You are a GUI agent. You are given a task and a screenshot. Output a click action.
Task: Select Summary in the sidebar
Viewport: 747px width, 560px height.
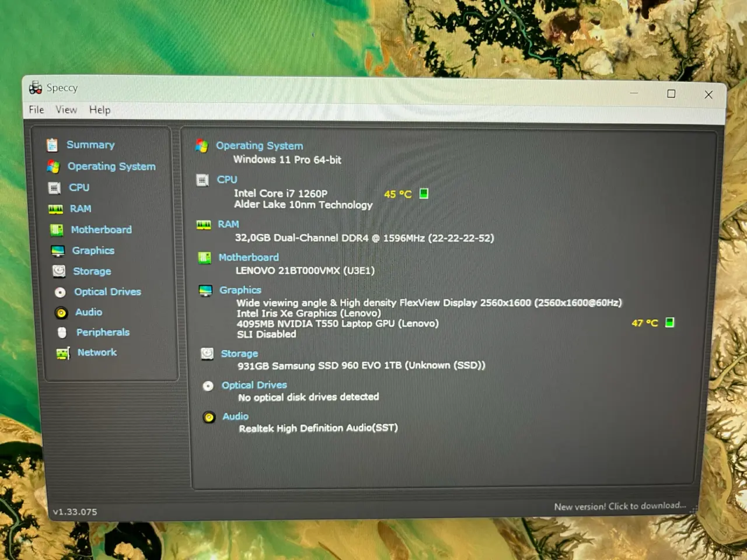point(90,145)
